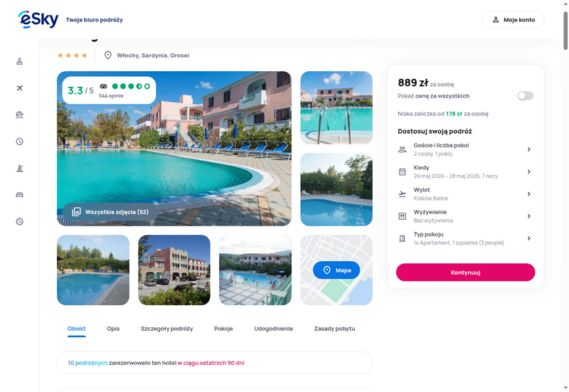This screenshot has height=392, width=569.
Task: Expand the Typ pokoju room type option
Action: [465, 238]
